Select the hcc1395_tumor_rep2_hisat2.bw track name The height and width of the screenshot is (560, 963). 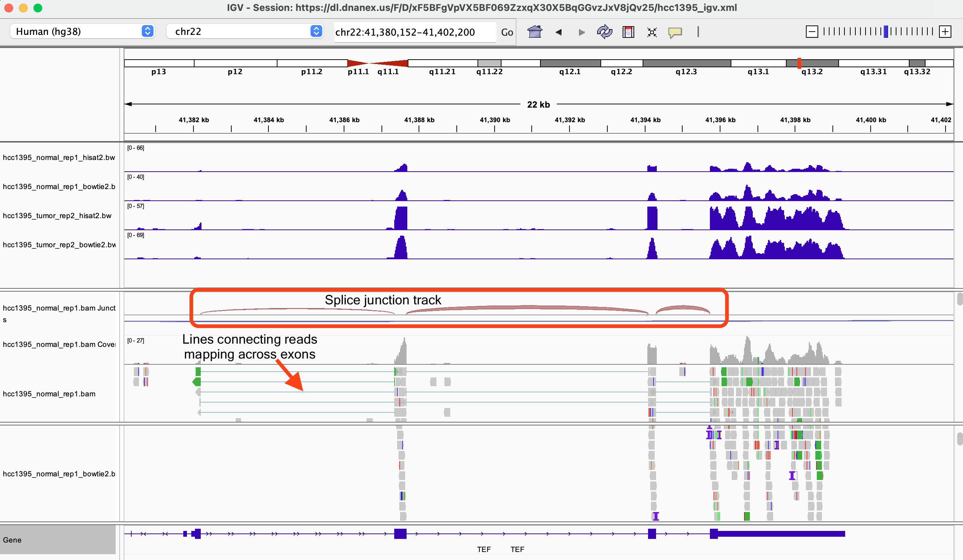(57, 216)
